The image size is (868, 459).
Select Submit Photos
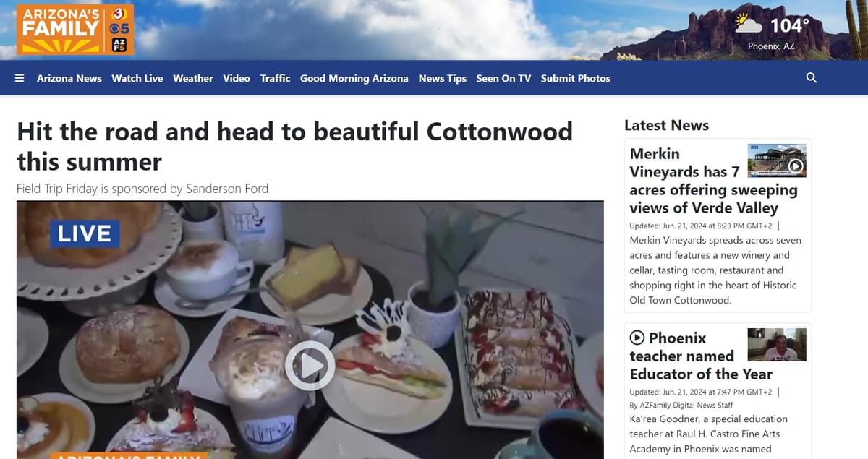tap(576, 78)
